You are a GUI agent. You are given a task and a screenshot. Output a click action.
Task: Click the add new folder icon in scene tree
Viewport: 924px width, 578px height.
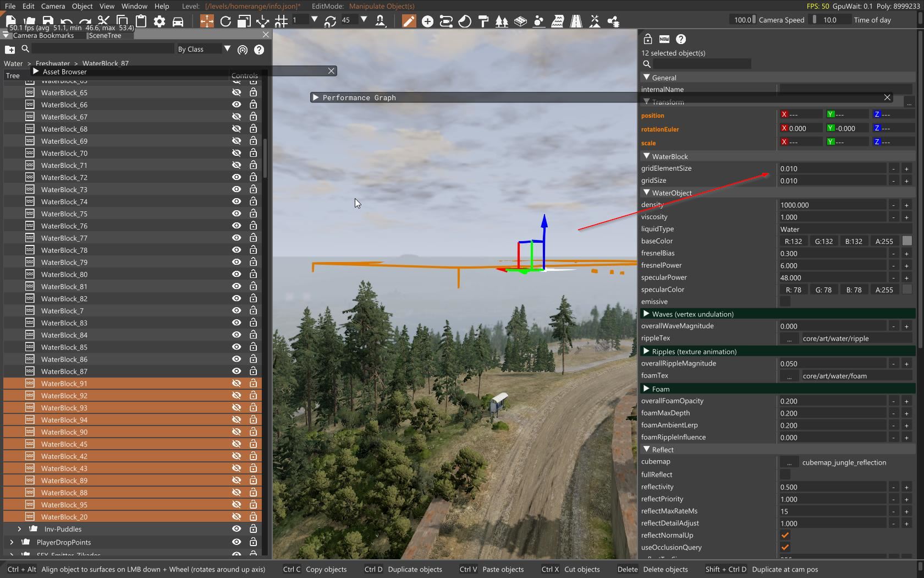point(10,50)
